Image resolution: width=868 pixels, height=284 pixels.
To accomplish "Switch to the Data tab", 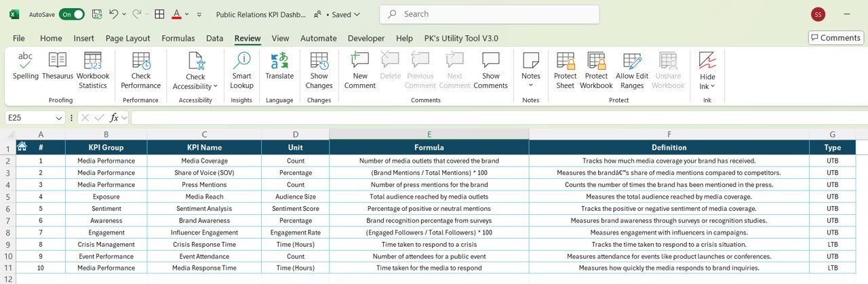I will pyautogui.click(x=215, y=39).
